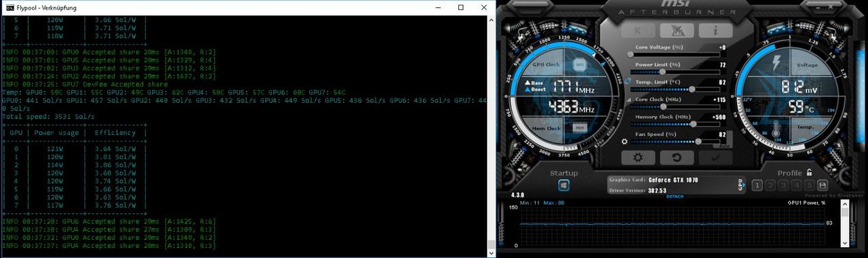Click the Power Limit slider
This screenshot has width=868, height=258.
[676, 71]
